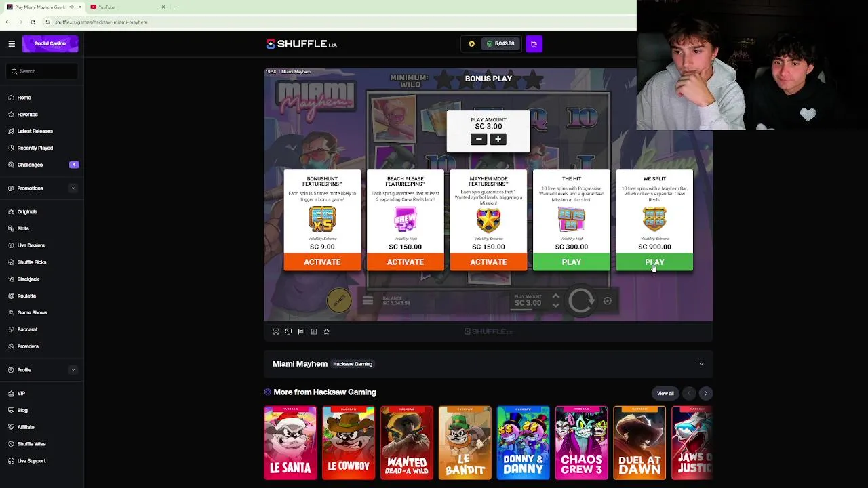Toggle fullscreen mode under game
The image size is (868, 488).
click(276, 331)
